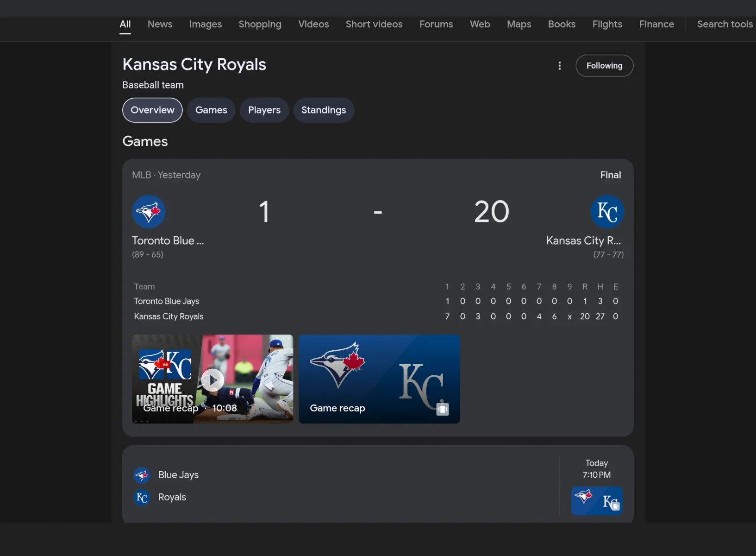Image resolution: width=756 pixels, height=556 pixels.
Task: Expand Search tools
Action: coord(725,25)
